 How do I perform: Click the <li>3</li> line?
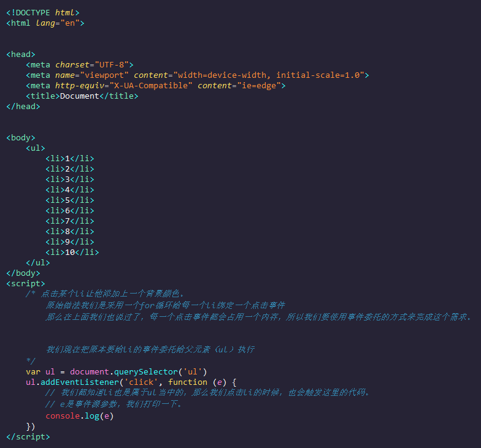pos(70,179)
